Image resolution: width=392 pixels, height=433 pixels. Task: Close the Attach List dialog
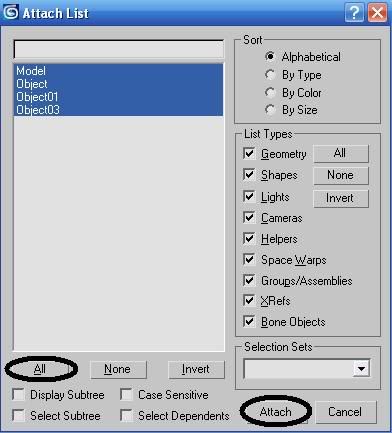point(377,13)
